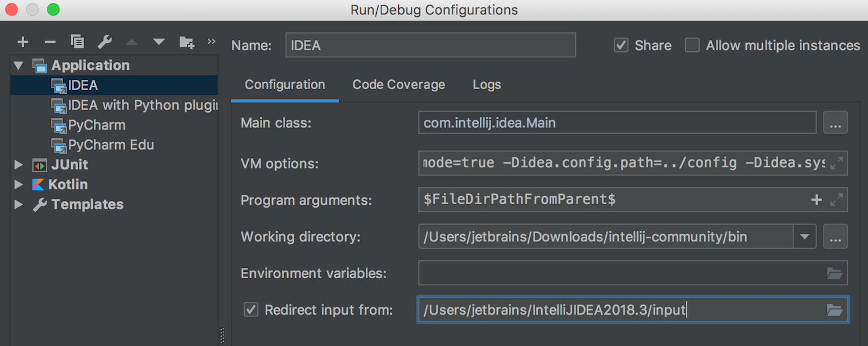Click the Name input field
The image size is (868, 346).
431,45
